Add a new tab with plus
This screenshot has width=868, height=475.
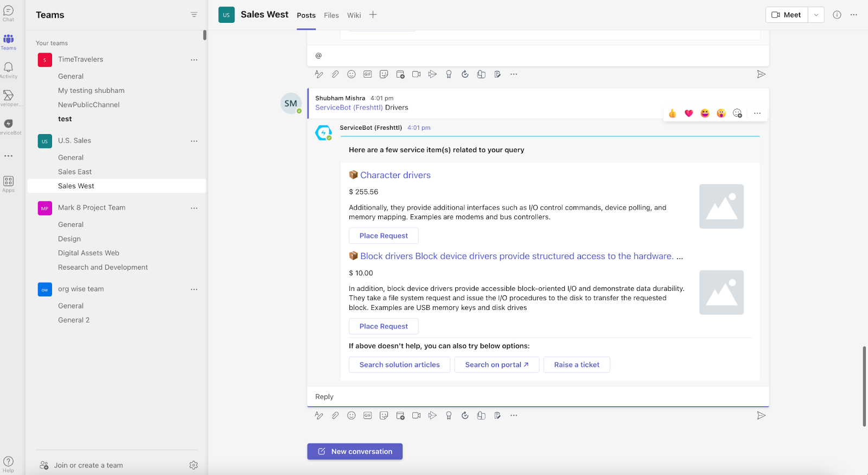pyautogui.click(x=373, y=15)
